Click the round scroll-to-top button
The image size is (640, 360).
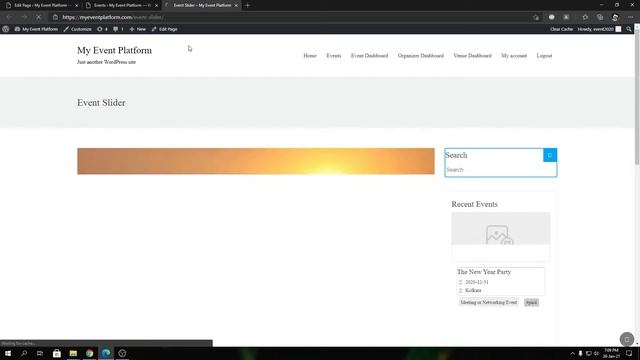(x=627, y=339)
